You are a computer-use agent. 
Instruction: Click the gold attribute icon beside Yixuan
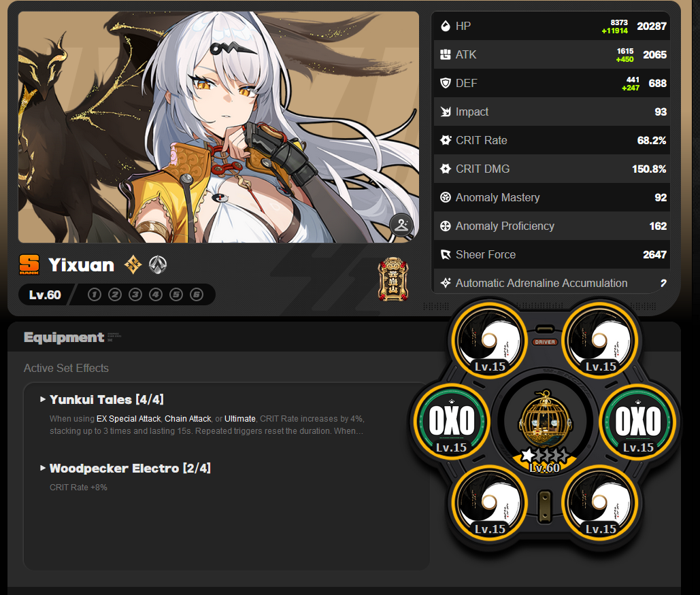[x=133, y=265]
